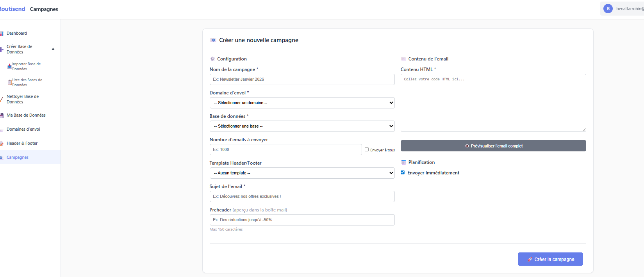Click the Liste des Bases de Données icon
This screenshot has width=644, height=277.
[x=9, y=82]
